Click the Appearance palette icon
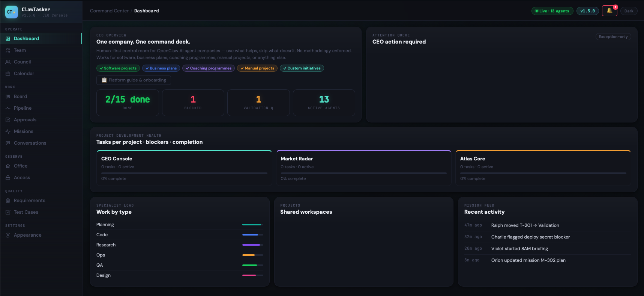Viewport: 644px width, 296px height. coord(8,235)
